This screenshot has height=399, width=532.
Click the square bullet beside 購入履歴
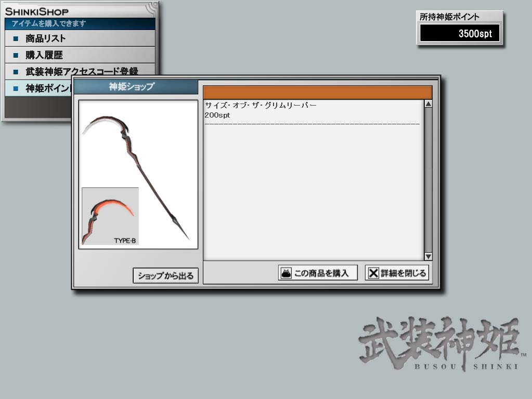click(16, 55)
